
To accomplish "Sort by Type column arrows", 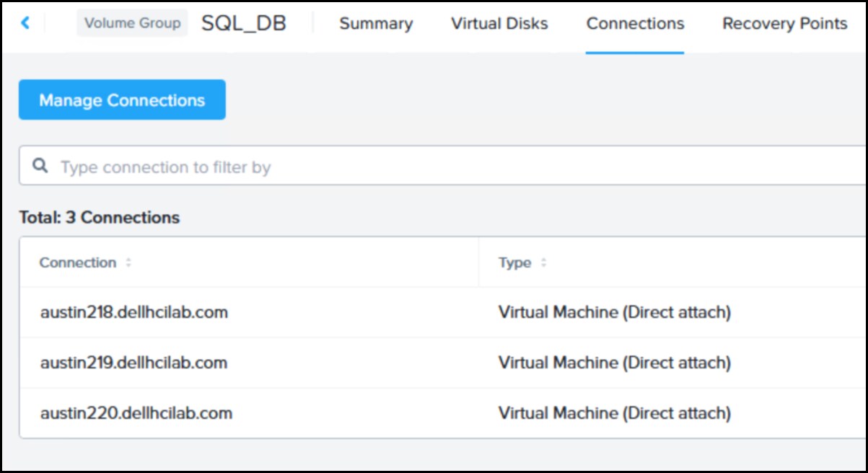I will point(543,263).
